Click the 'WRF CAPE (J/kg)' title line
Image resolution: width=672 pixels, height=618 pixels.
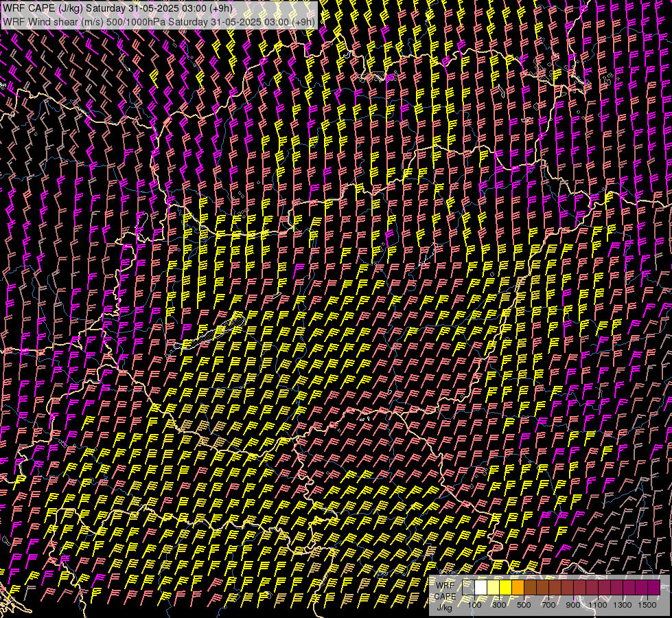[118, 8]
